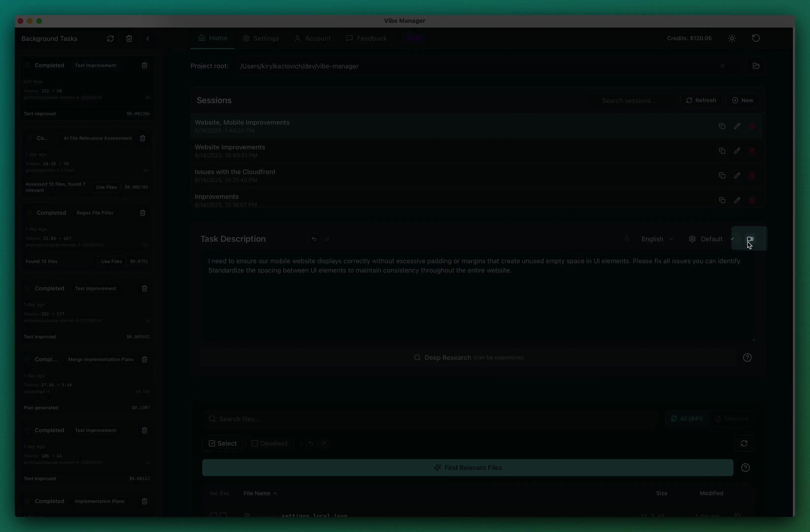Create a New session

(x=742, y=100)
